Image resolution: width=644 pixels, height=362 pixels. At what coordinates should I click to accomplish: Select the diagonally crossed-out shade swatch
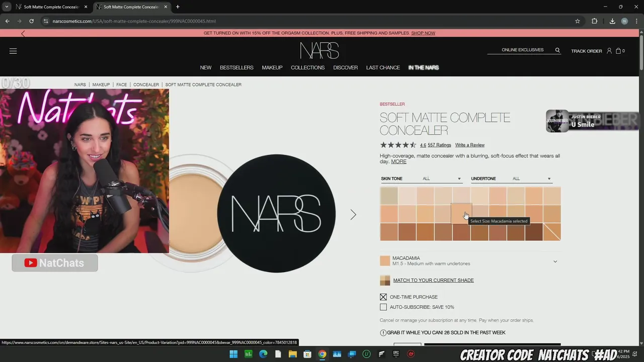point(552,232)
